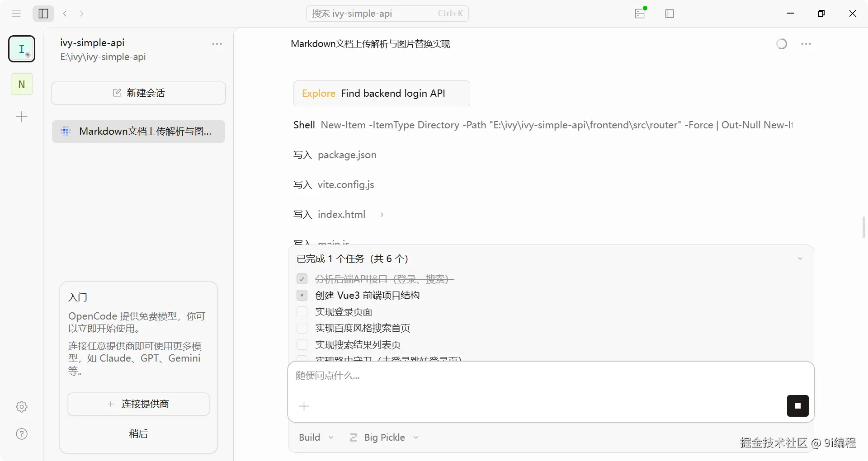Go forward with the right arrow
868x461 pixels.
tap(81, 14)
